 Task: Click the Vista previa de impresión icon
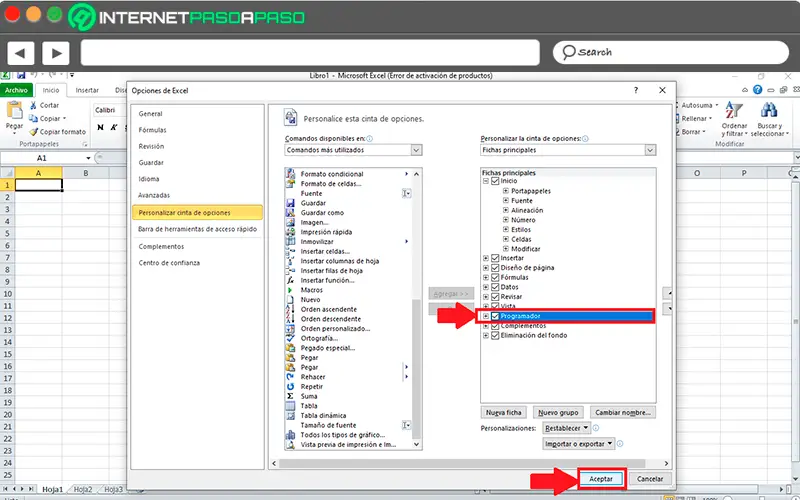coord(290,445)
